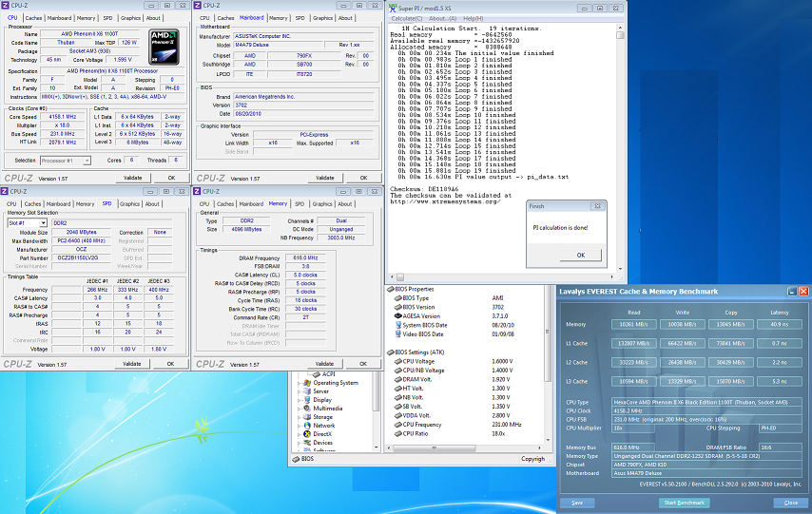The width and height of the screenshot is (812, 514).
Task: Open the Processor #1 selection dropdown
Action: pos(87,161)
